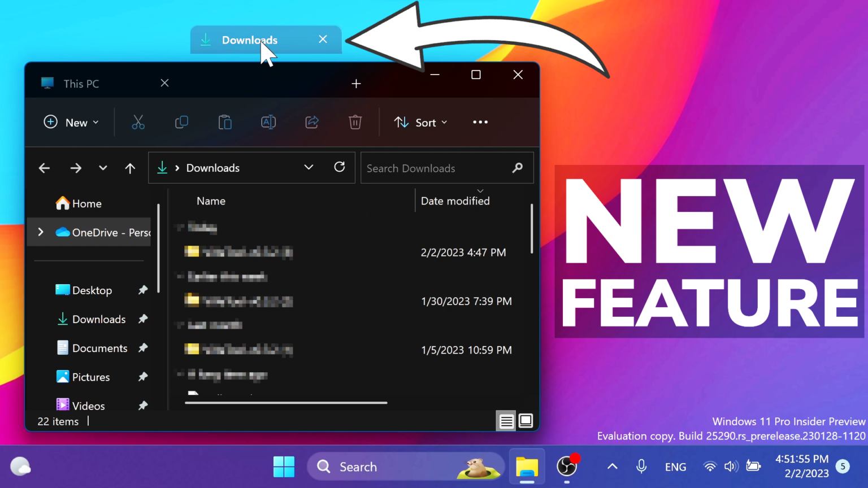The width and height of the screenshot is (868, 488).
Task: Open the See more ellipsis menu
Action: (480, 122)
